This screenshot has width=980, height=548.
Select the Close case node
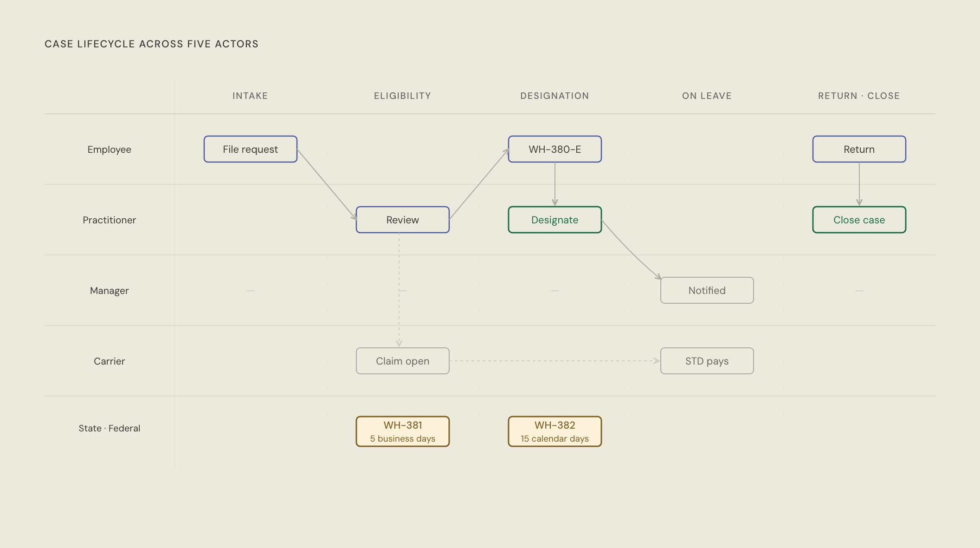[858, 220]
